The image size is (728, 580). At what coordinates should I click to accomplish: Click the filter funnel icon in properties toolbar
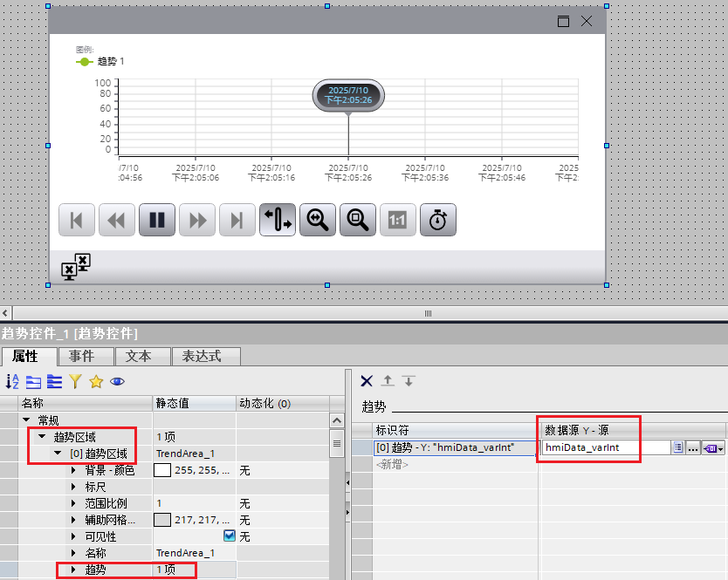coord(76,381)
